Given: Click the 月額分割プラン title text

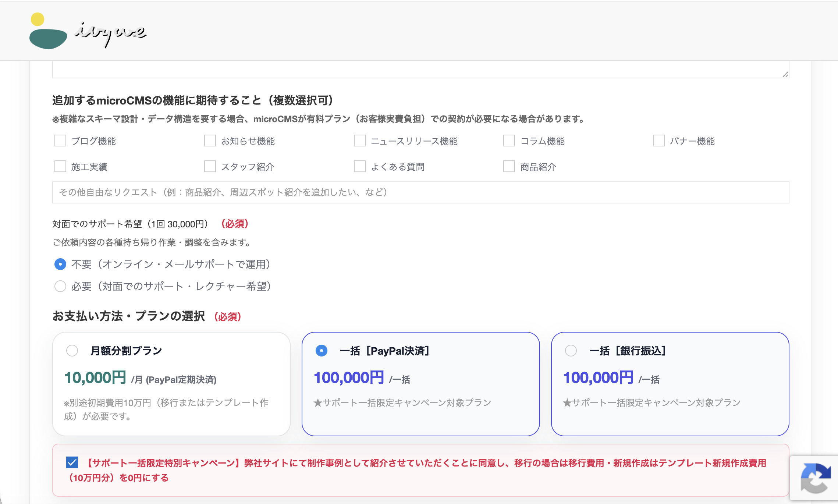Looking at the screenshot, I should [x=126, y=351].
